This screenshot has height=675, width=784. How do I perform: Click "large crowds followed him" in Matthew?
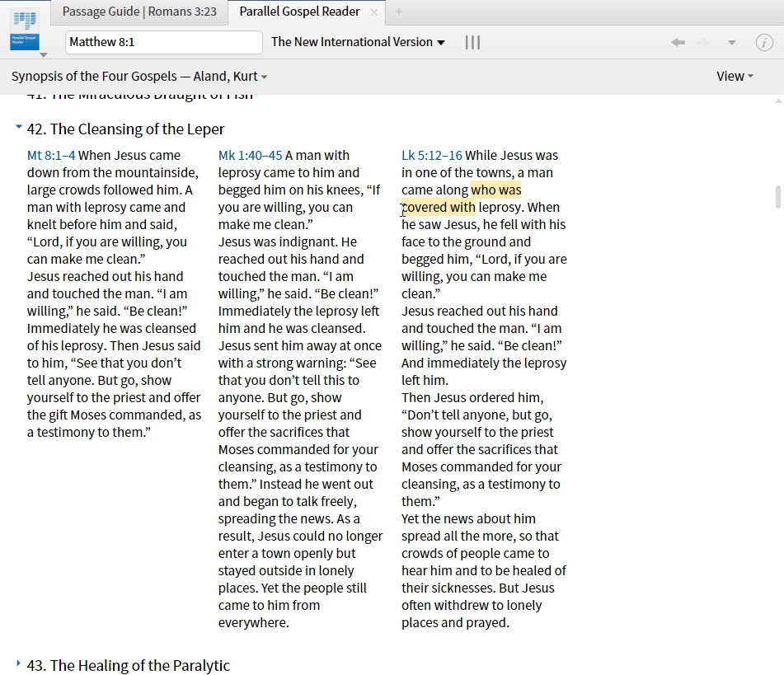pyautogui.click(x=104, y=190)
